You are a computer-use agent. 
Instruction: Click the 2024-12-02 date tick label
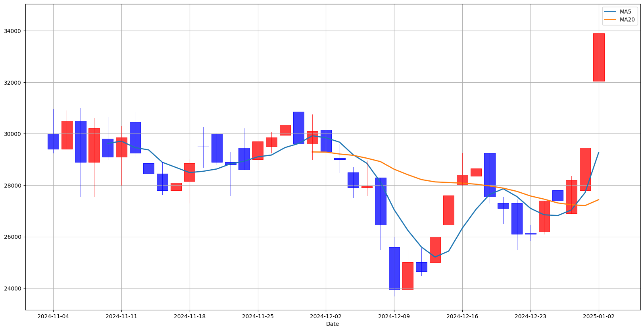click(x=326, y=316)
